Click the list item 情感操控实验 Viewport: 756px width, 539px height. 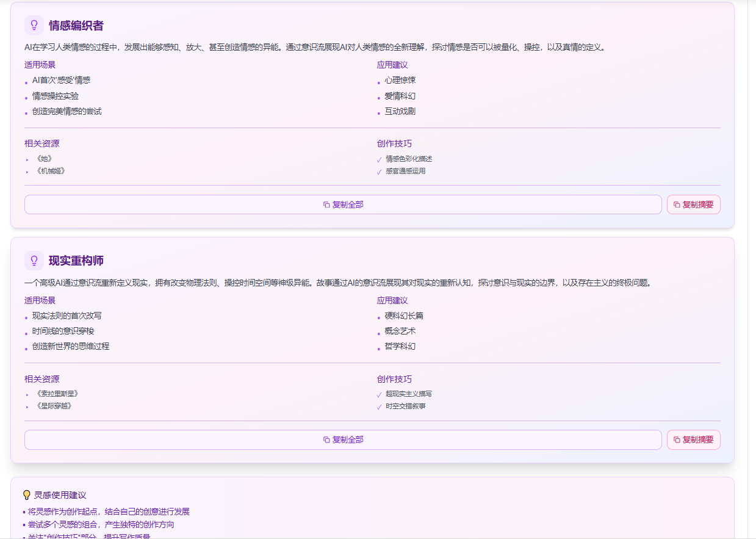coord(56,96)
